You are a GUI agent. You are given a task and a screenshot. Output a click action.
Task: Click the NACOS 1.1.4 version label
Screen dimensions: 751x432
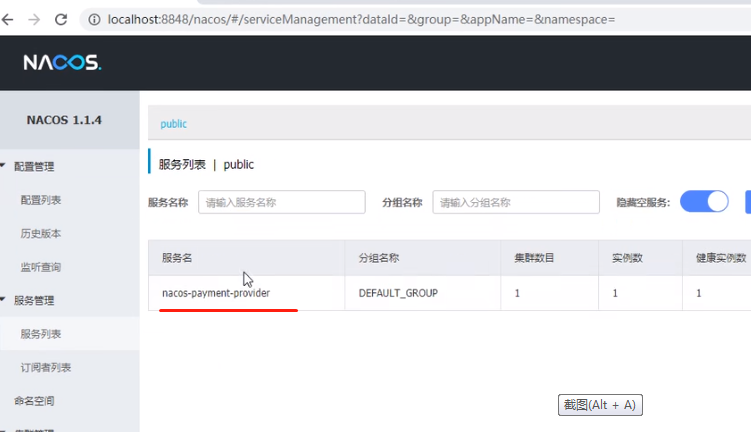(x=64, y=120)
